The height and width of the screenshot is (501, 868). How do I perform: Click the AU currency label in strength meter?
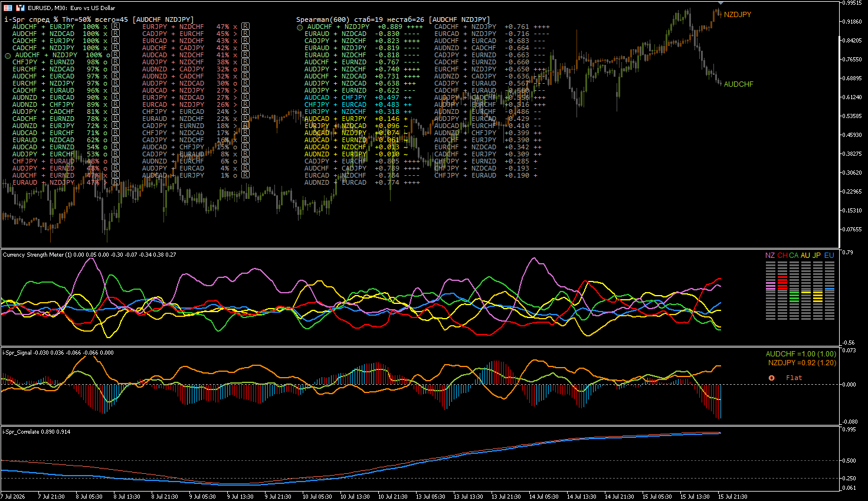tap(805, 256)
